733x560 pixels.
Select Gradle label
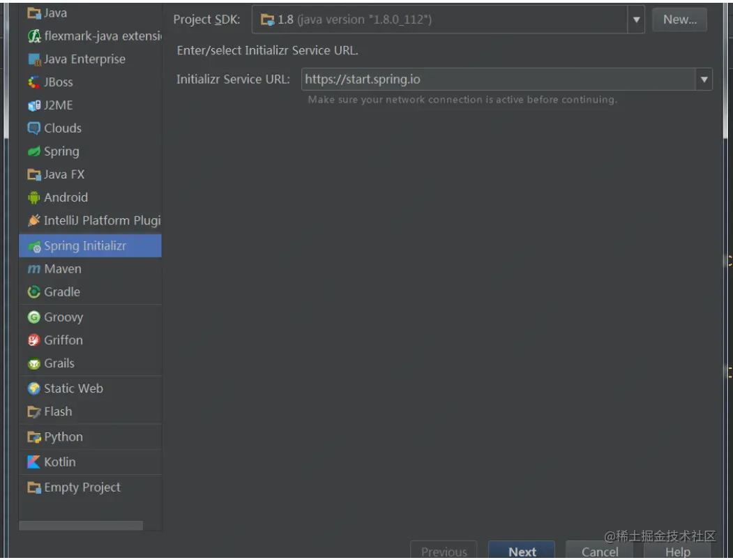coord(62,292)
